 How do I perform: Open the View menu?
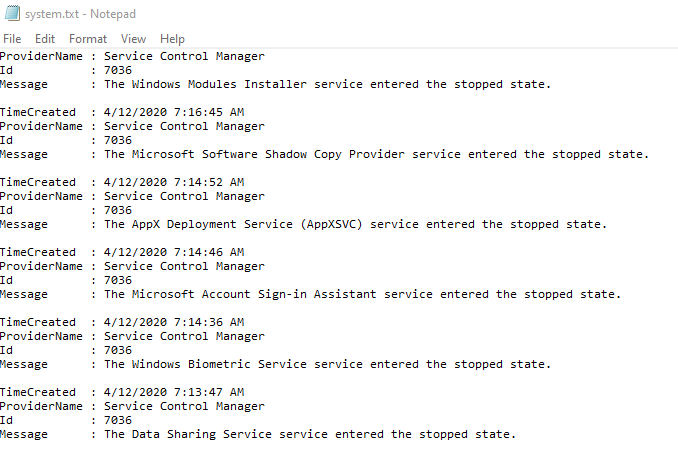pos(133,39)
